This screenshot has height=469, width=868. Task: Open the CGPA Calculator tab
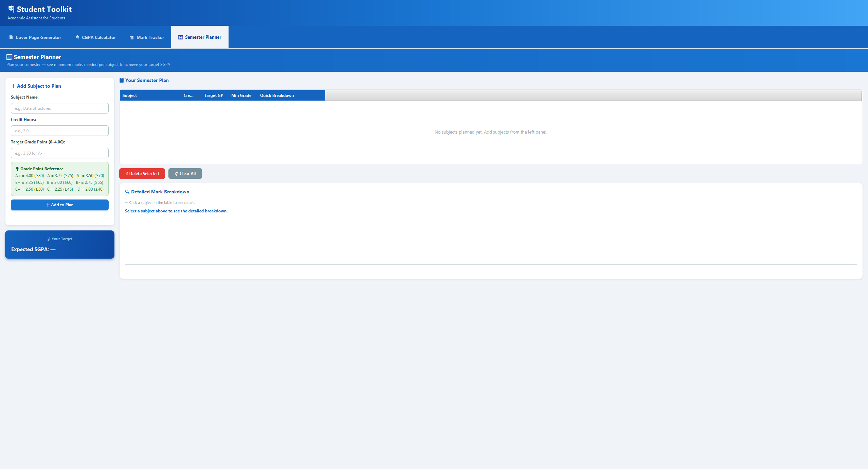tap(95, 37)
